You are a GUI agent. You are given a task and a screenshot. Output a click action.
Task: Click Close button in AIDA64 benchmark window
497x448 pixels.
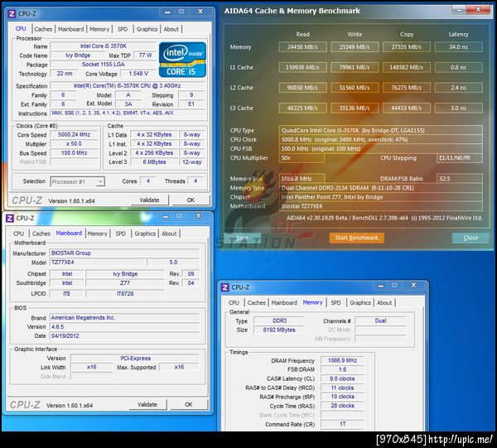point(470,238)
